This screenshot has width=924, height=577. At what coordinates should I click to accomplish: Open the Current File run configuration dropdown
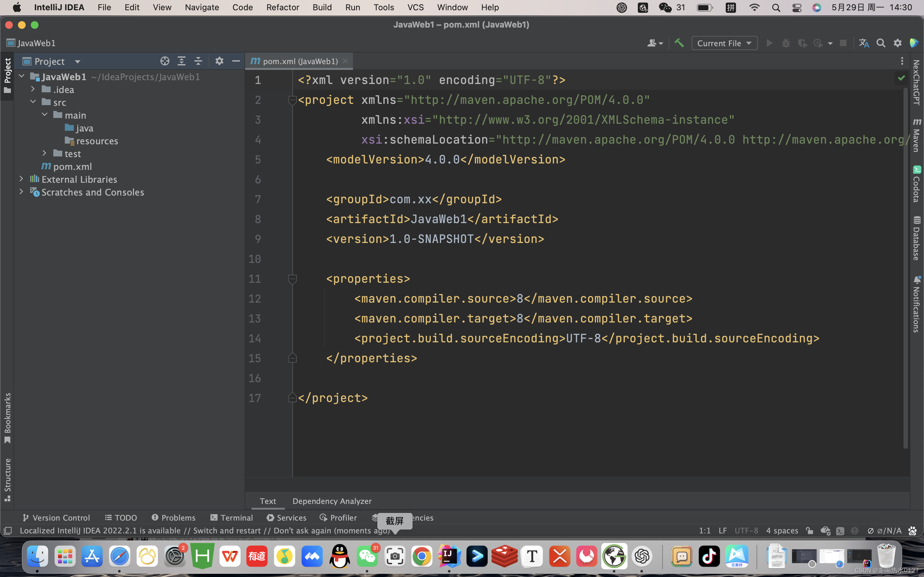tap(724, 43)
